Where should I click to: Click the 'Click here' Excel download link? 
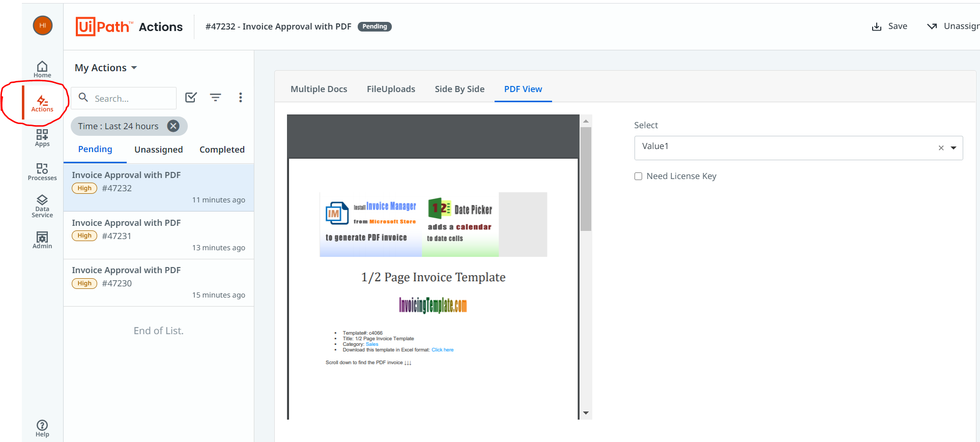442,350
